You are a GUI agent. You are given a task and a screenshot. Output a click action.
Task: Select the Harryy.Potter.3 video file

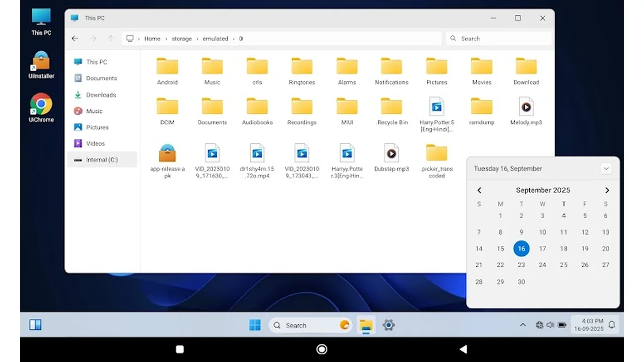coord(347,161)
